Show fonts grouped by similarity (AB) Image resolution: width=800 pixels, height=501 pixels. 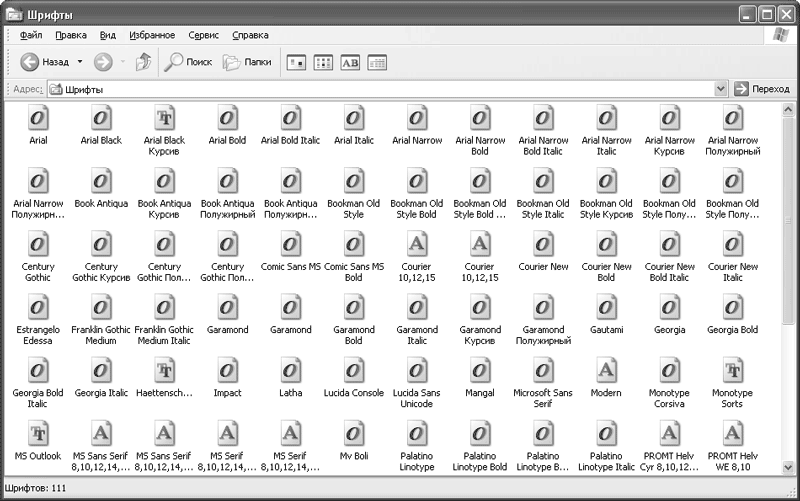350,63
